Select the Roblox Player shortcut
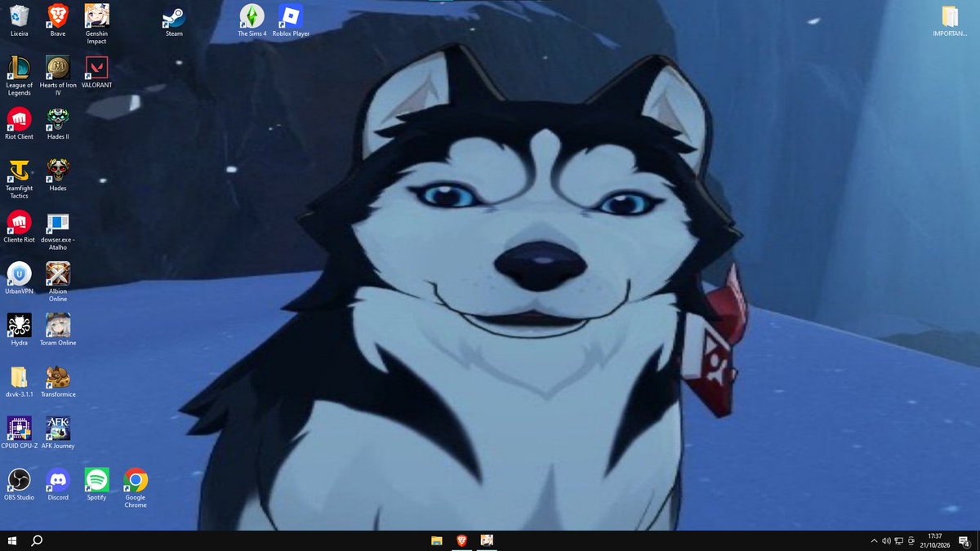The height and width of the screenshot is (551, 980). tap(291, 21)
